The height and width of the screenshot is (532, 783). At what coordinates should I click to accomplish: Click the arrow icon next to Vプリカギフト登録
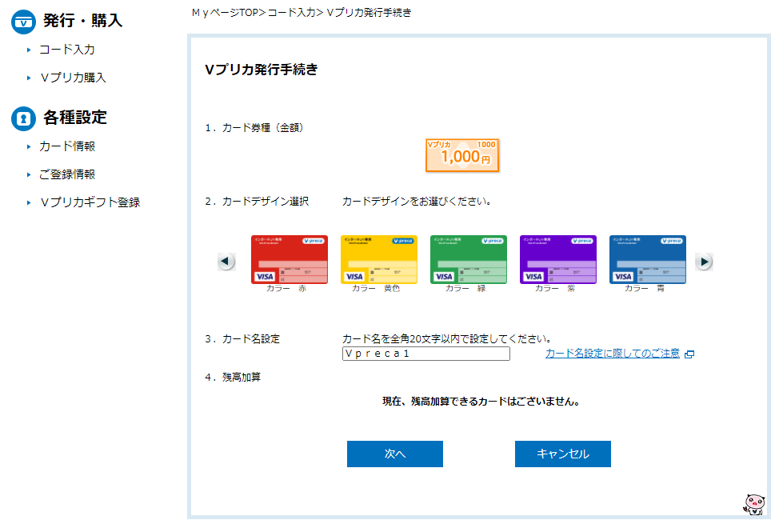[x=30, y=202]
